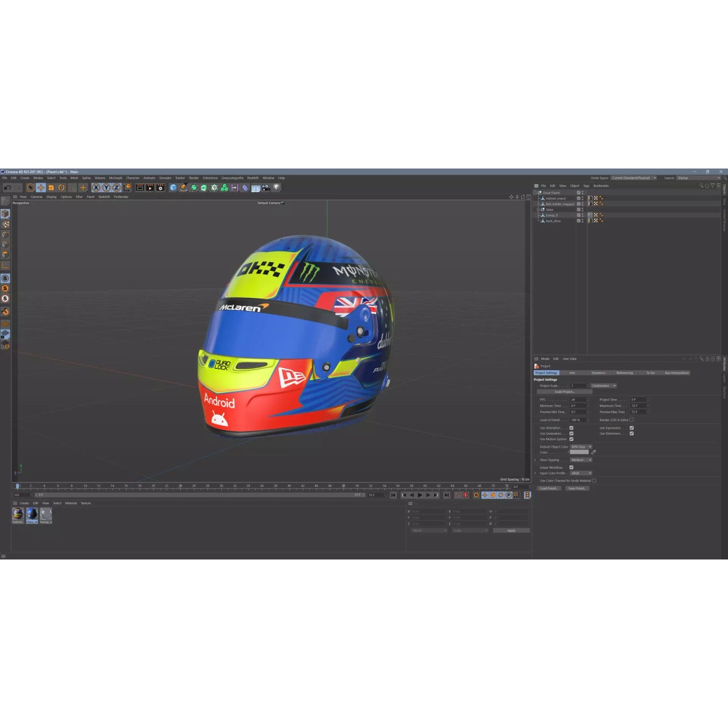Open the Node Space dropdown
This screenshot has height=728, width=728.
633,178
